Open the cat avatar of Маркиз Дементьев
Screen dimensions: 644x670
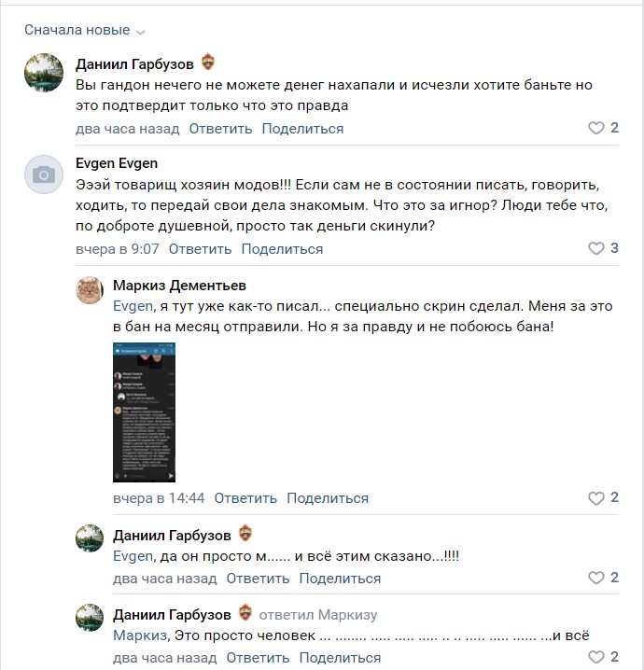point(90,290)
